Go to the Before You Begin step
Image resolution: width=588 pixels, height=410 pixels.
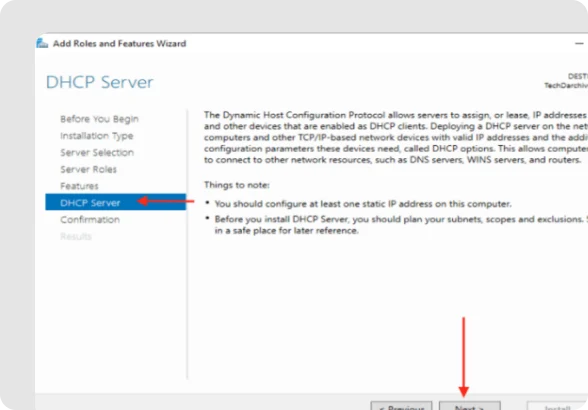(x=99, y=119)
